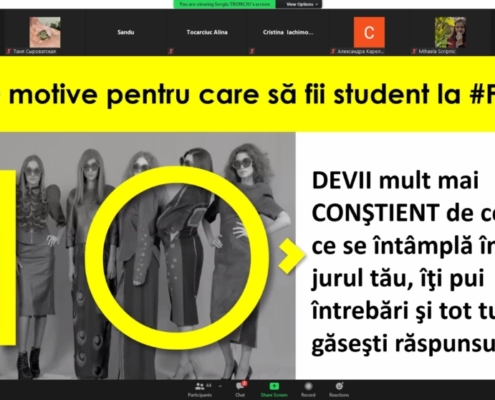This screenshot has width=495, height=400.
Task: Click the 'DEVII mult mai' slide text
Action: [x=395, y=180]
